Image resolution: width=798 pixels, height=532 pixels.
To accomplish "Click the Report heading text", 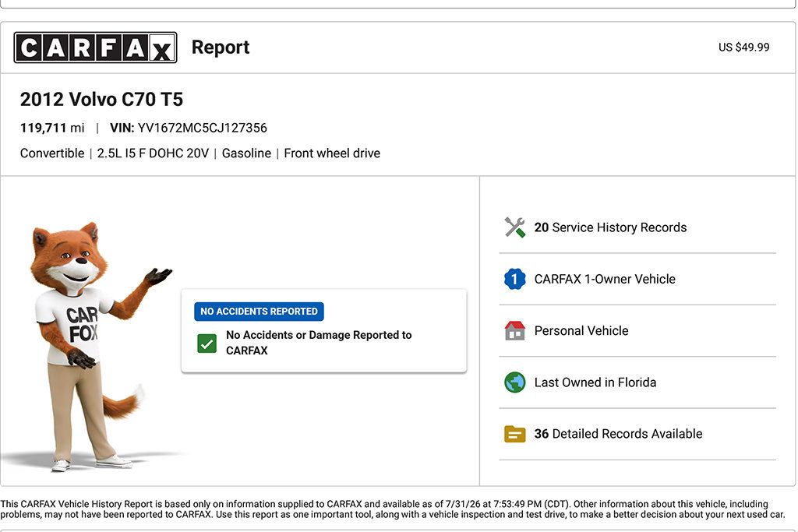I will (x=221, y=48).
